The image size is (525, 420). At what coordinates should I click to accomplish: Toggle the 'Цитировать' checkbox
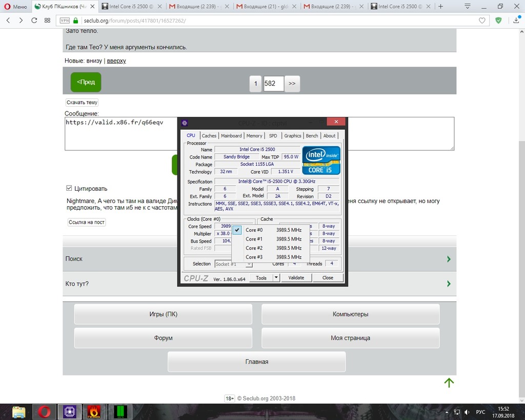pos(69,188)
